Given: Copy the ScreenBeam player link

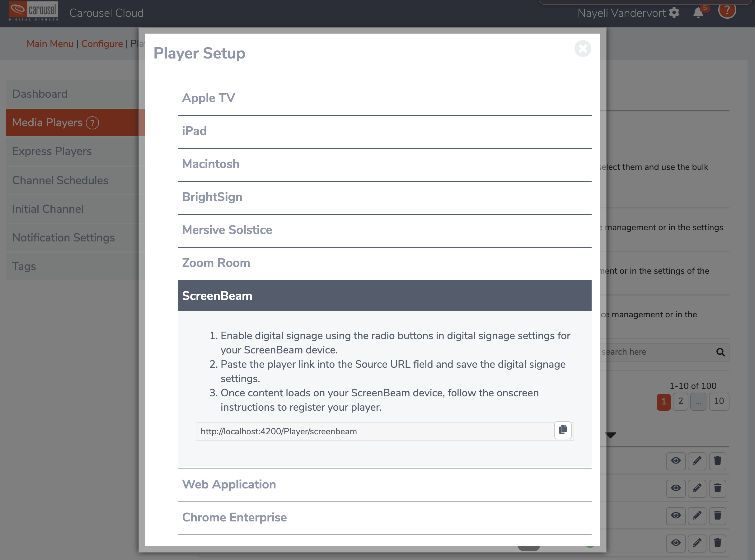Looking at the screenshot, I should tap(563, 430).
